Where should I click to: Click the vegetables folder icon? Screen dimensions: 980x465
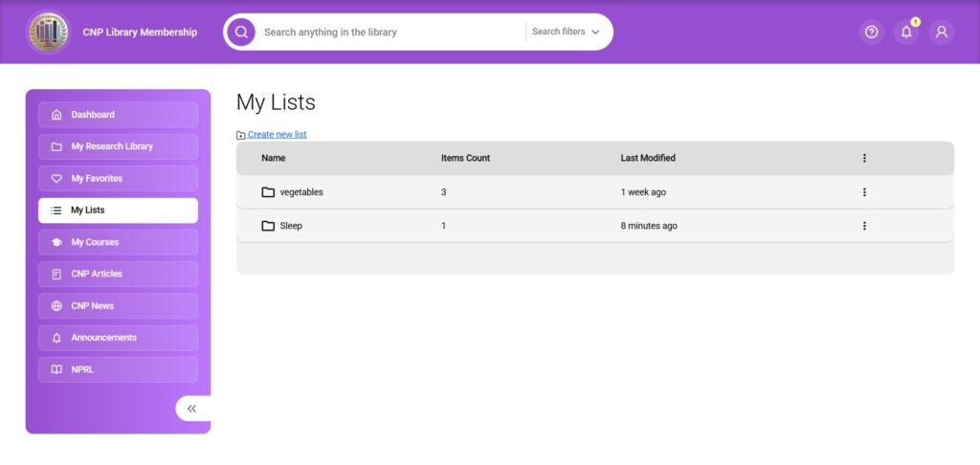pos(268,192)
